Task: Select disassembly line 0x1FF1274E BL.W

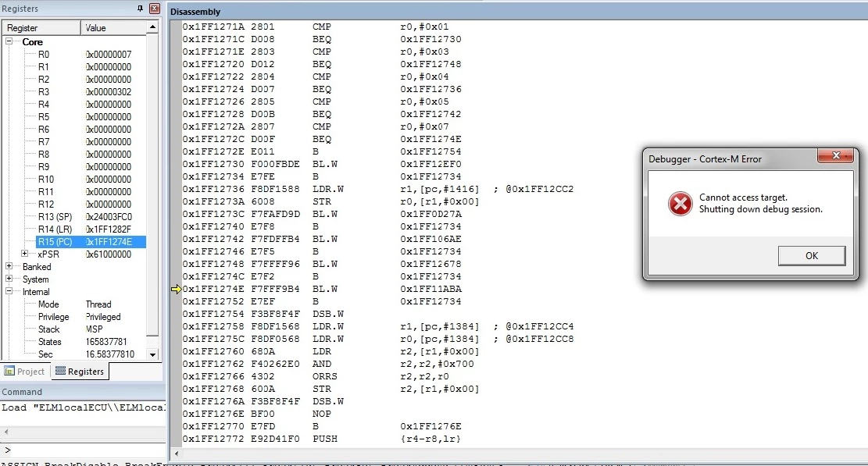Action: 322,289
